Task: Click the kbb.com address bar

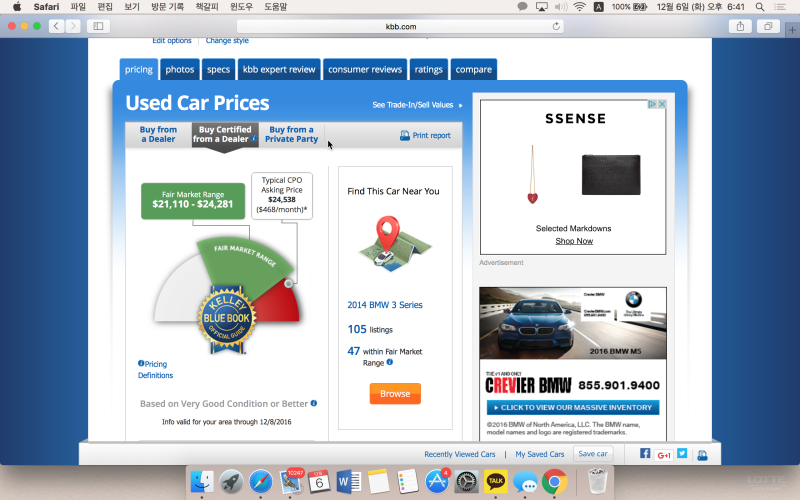Action: pos(400,26)
